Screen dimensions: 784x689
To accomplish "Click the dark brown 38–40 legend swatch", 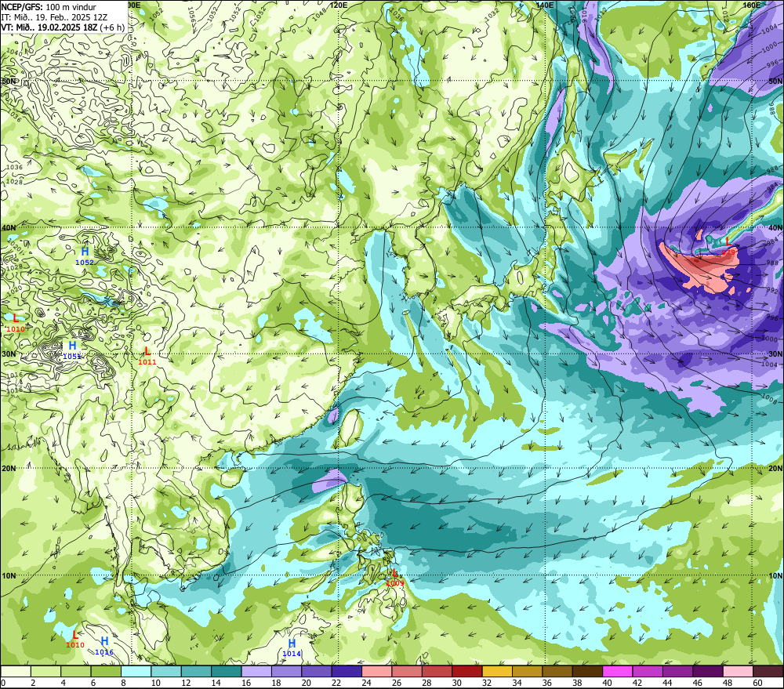I will pos(587,671).
